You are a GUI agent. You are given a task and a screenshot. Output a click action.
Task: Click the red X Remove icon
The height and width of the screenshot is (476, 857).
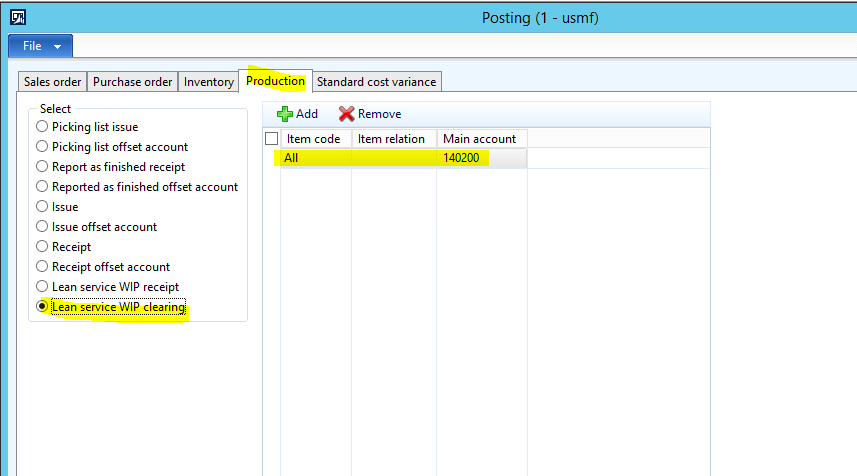coord(346,114)
